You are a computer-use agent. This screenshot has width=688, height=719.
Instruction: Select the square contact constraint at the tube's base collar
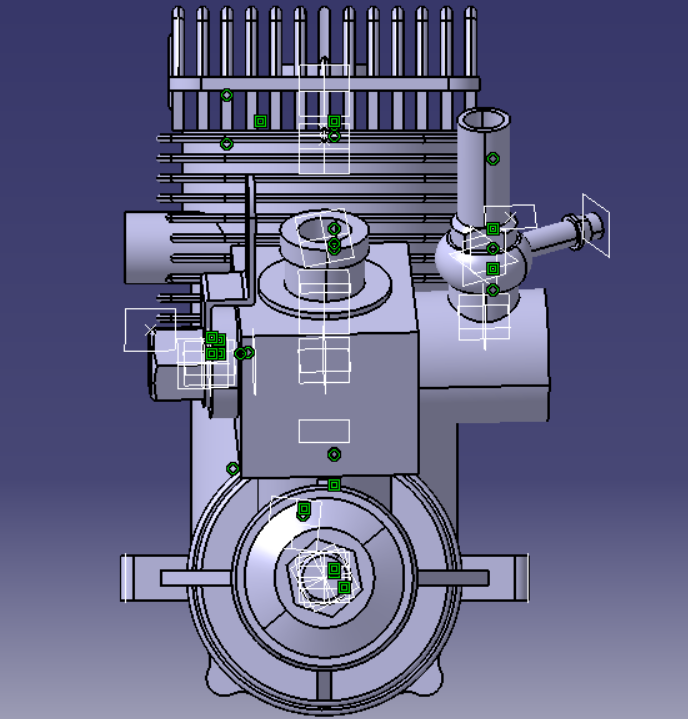point(493,228)
